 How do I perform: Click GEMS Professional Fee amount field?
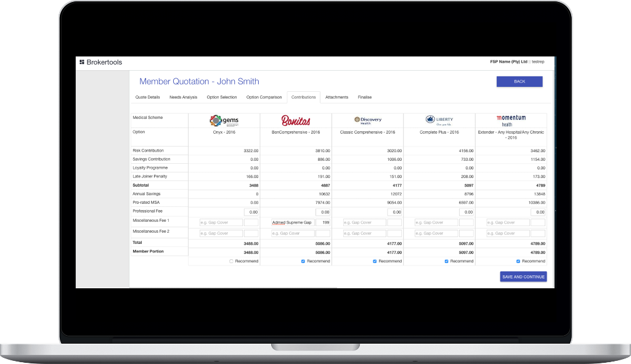[251, 212]
